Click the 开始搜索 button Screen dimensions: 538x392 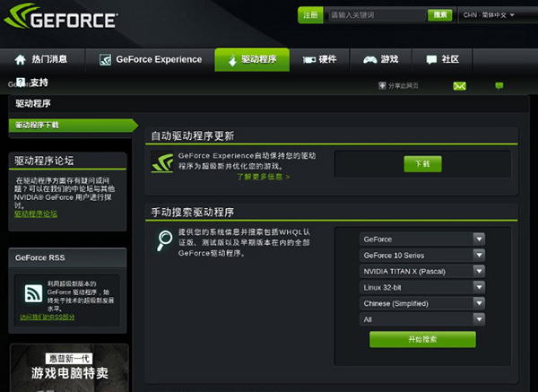[x=422, y=339]
